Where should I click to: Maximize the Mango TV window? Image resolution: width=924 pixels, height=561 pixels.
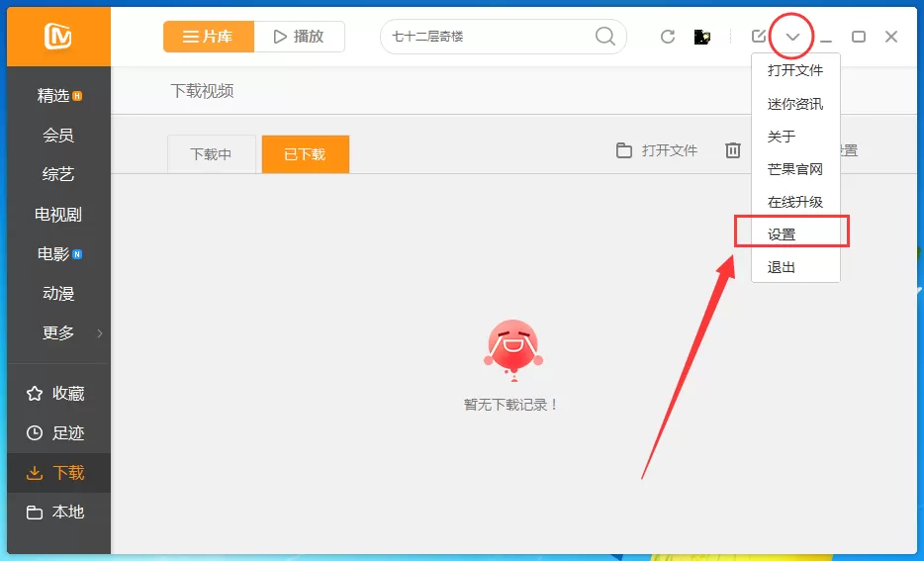pyautogui.click(x=859, y=37)
